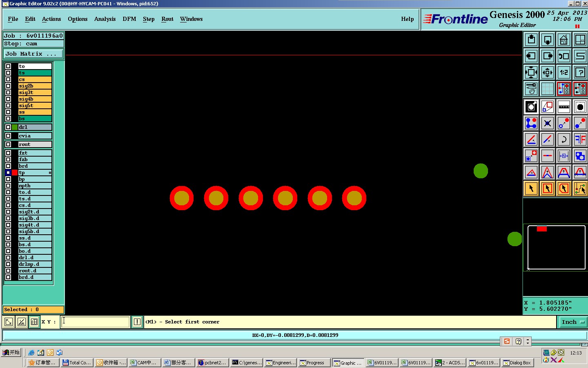Open the Edit menu
Viewport: 588px width, 368px height.
tap(30, 19)
